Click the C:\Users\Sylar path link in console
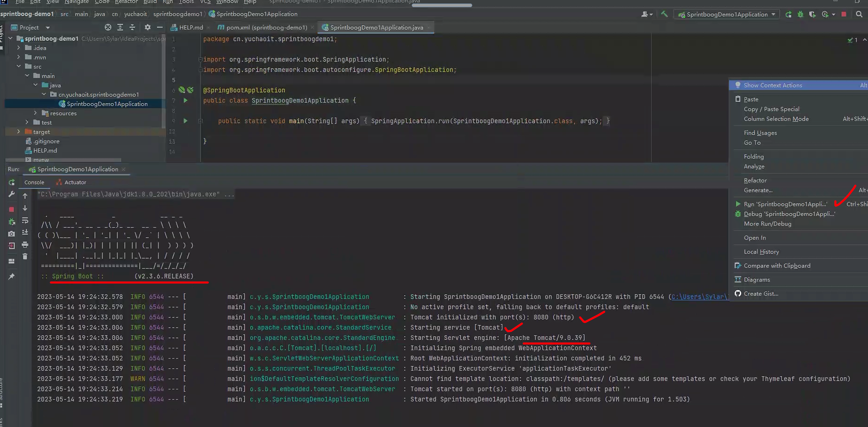The height and width of the screenshot is (427, 868). tap(699, 297)
